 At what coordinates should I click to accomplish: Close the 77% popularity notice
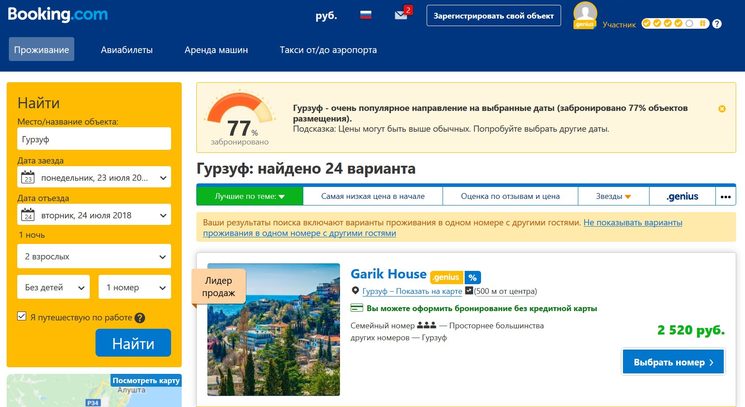tap(722, 109)
